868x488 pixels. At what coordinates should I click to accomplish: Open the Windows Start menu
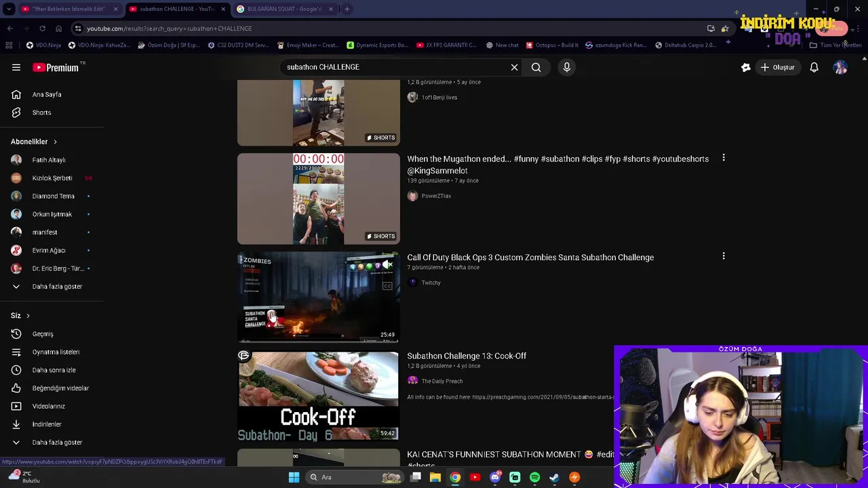pyautogui.click(x=294, y=477)
